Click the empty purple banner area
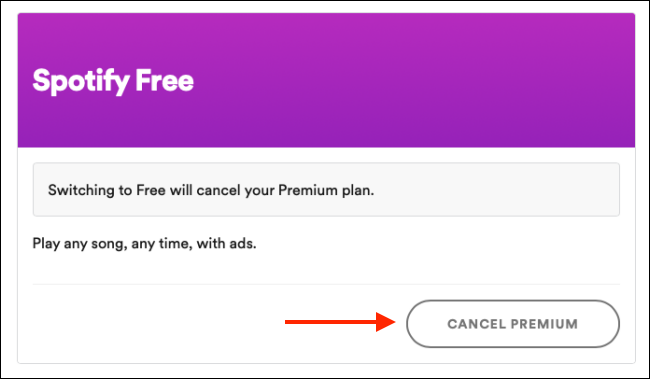 tap(415, 81)
